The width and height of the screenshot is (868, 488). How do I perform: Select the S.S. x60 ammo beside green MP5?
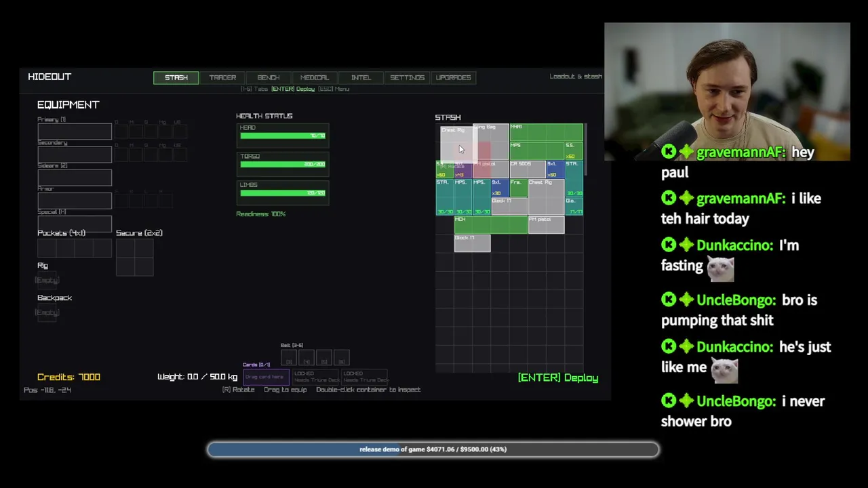[574, 151]
